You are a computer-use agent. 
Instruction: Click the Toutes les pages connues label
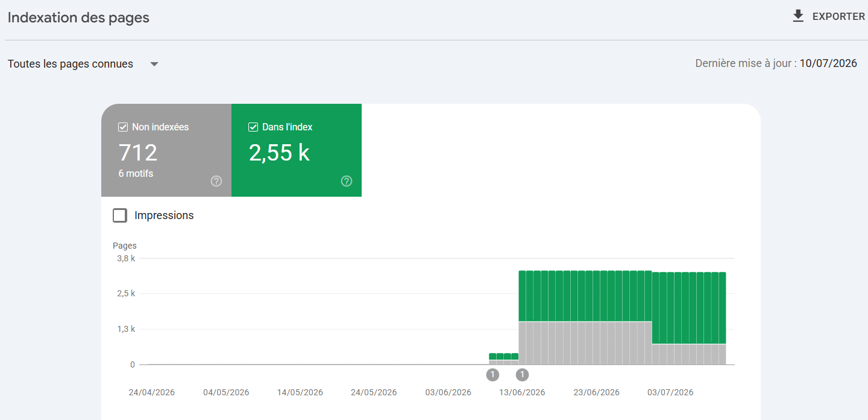71,64
